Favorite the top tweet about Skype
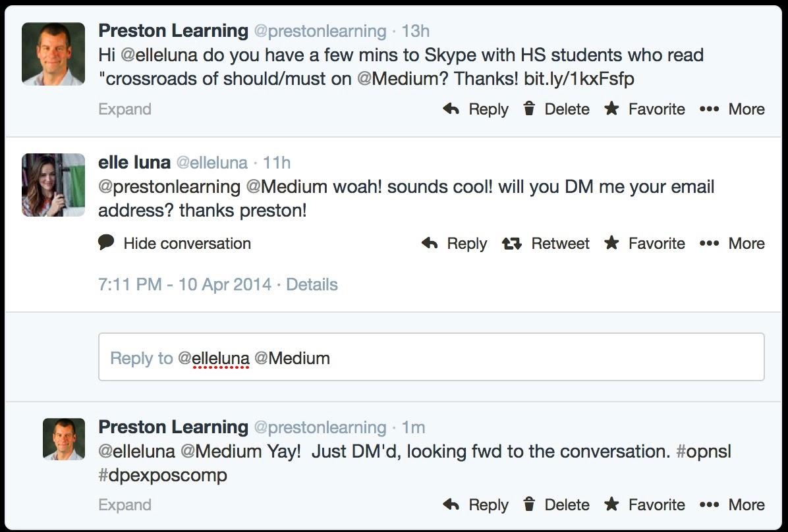 645,109
